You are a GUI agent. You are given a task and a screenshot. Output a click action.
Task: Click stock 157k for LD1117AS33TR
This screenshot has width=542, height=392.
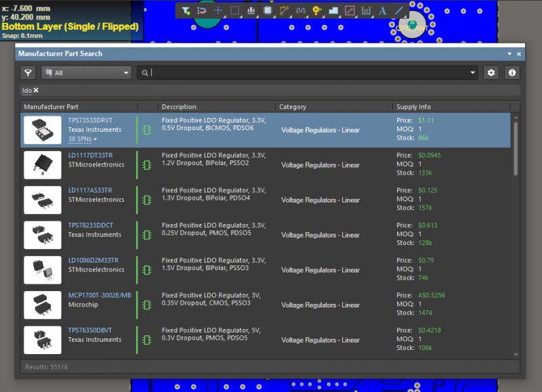[425, 208]
